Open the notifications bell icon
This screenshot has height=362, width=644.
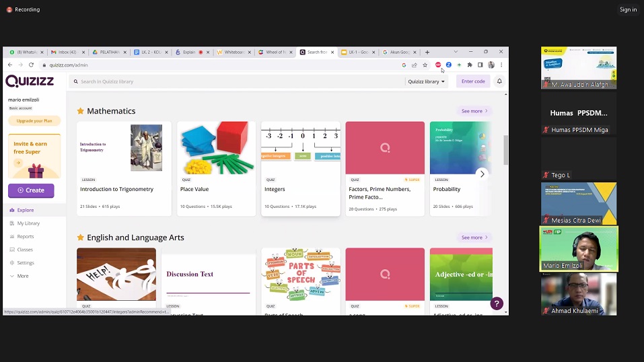pyautogui.click(x=499, y=81)
